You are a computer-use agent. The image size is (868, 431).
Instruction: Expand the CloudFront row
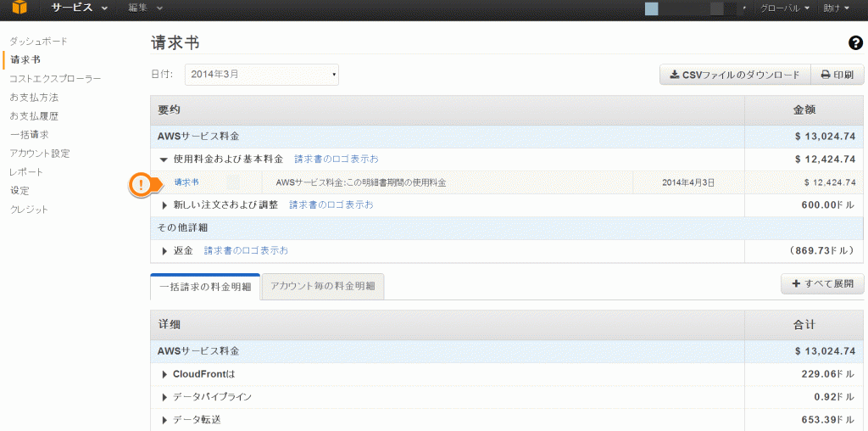tap(164, 375)
